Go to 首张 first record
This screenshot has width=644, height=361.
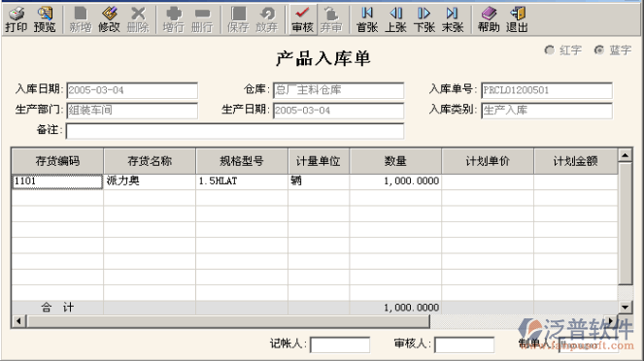tap(367, 19)
